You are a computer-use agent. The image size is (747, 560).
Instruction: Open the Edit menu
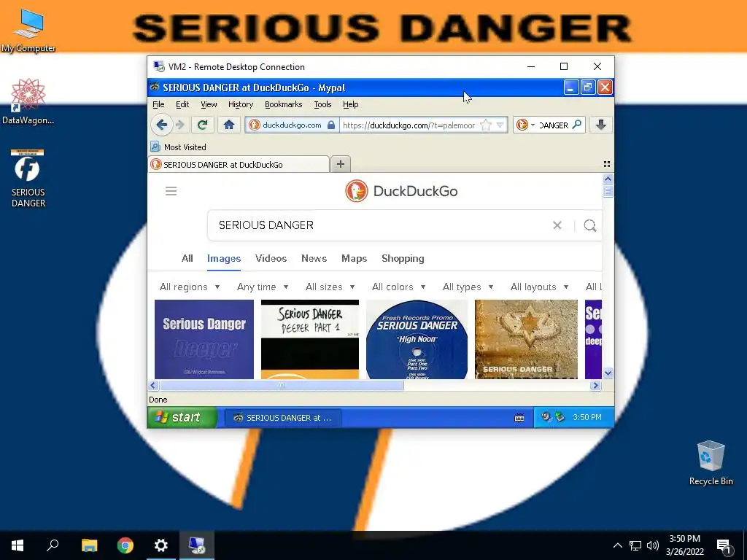click(182, 104)
